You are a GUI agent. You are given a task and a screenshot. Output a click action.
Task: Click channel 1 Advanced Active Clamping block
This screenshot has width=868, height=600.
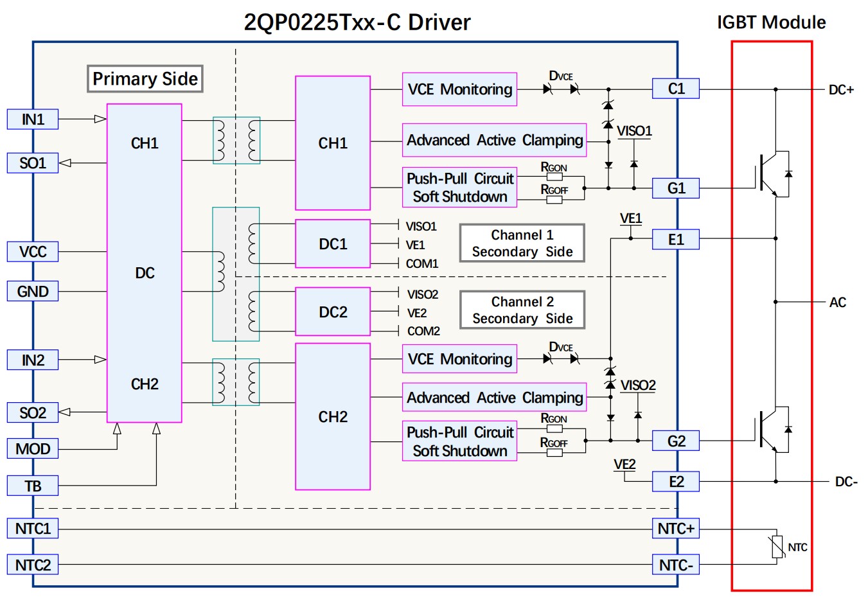coord(495,140)
